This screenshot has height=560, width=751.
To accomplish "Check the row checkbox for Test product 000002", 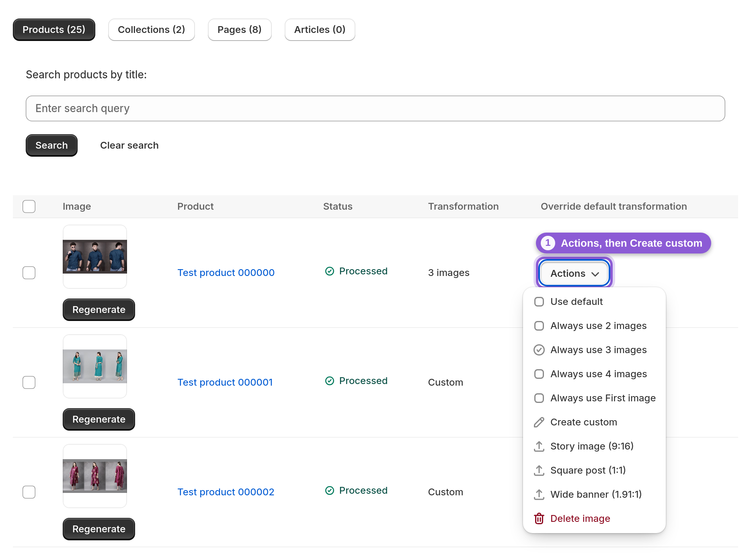I will 29,492.
